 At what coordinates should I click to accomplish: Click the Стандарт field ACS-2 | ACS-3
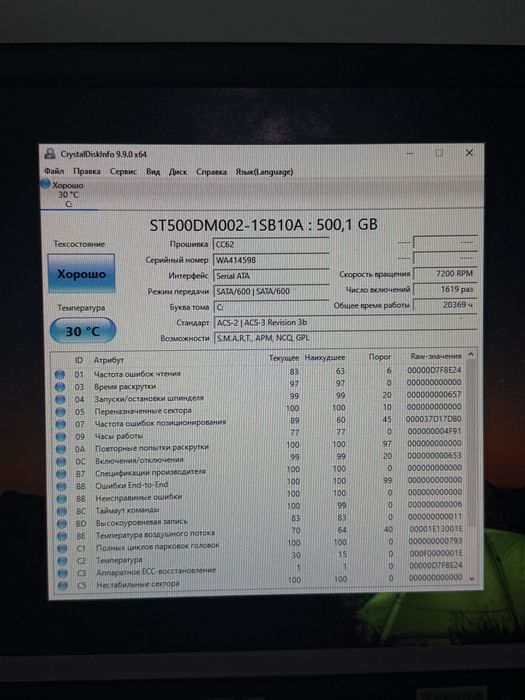tap(345, 322)
